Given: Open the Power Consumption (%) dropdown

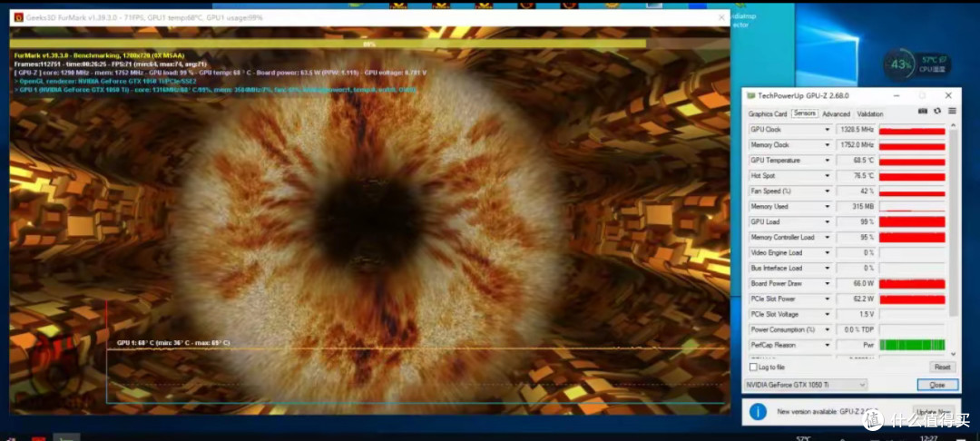Looking at the screenshot, I should click(x=828, y=329).
